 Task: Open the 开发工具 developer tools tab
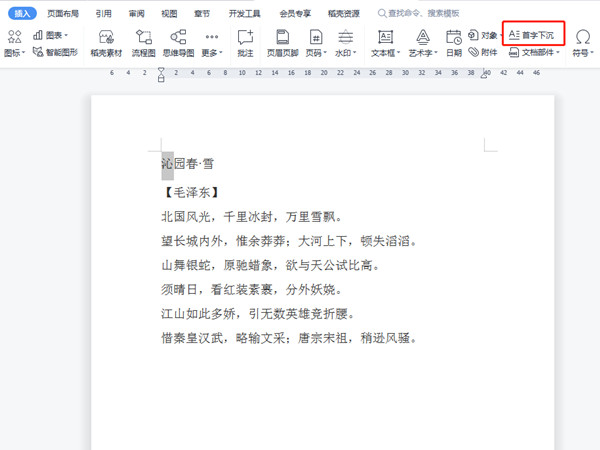246,14
